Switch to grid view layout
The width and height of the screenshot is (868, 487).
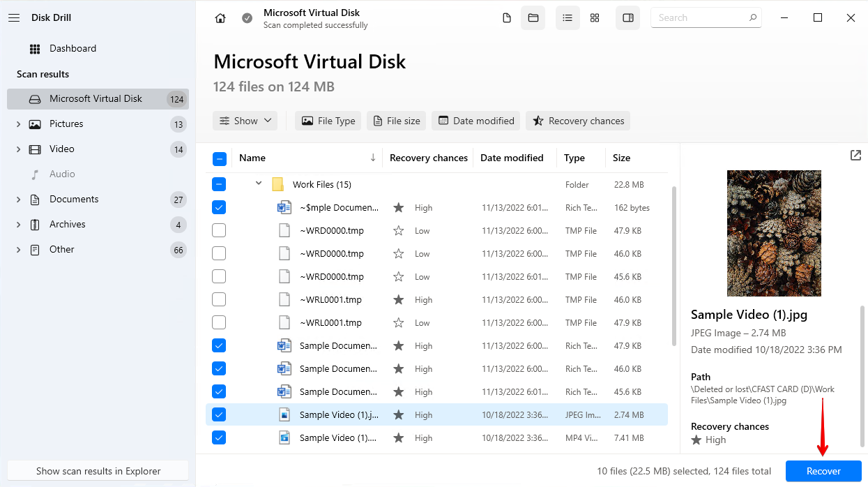tap(594, 17)
